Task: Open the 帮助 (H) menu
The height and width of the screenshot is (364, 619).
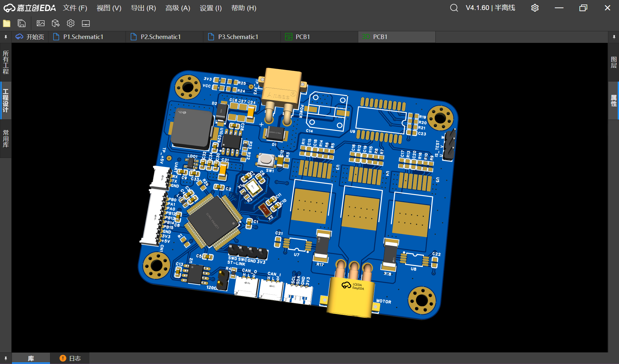Action: click(244, 8)
